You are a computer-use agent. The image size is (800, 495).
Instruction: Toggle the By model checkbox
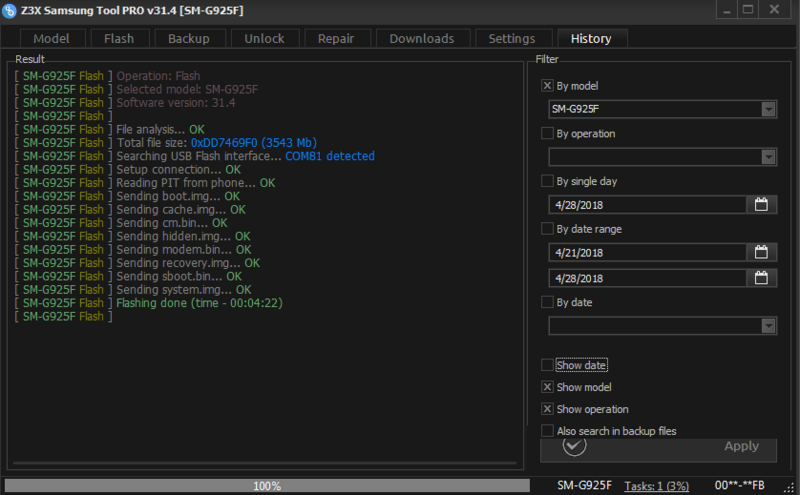click(x=547, y=86)
